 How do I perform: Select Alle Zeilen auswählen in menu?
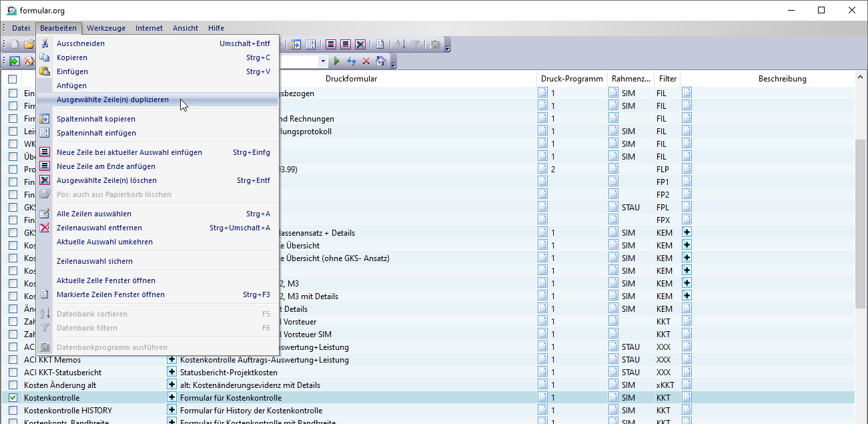[93, 214]
